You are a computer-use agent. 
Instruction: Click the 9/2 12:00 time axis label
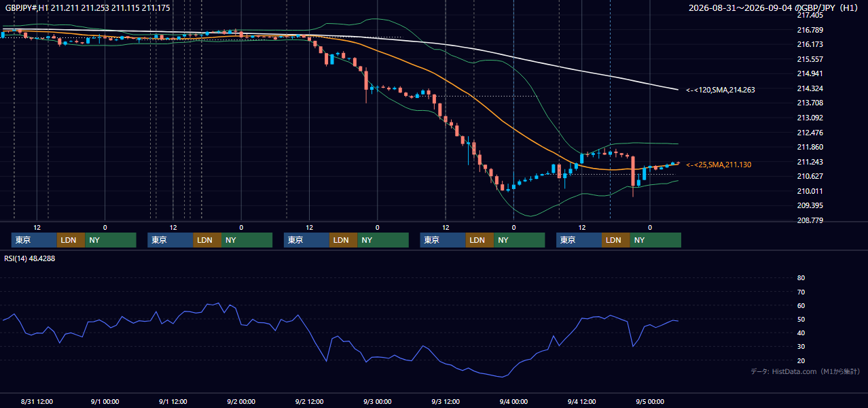click(309, 402)
